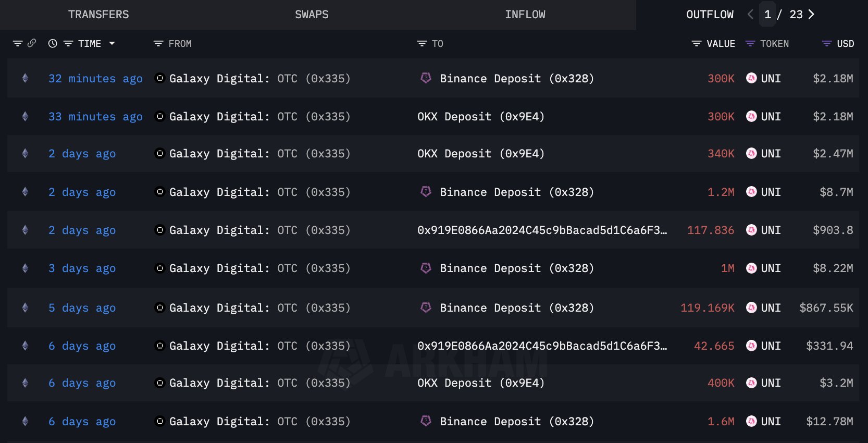Click the USD column filter icon
Screen dimensions: 868x443
point(826,44)
